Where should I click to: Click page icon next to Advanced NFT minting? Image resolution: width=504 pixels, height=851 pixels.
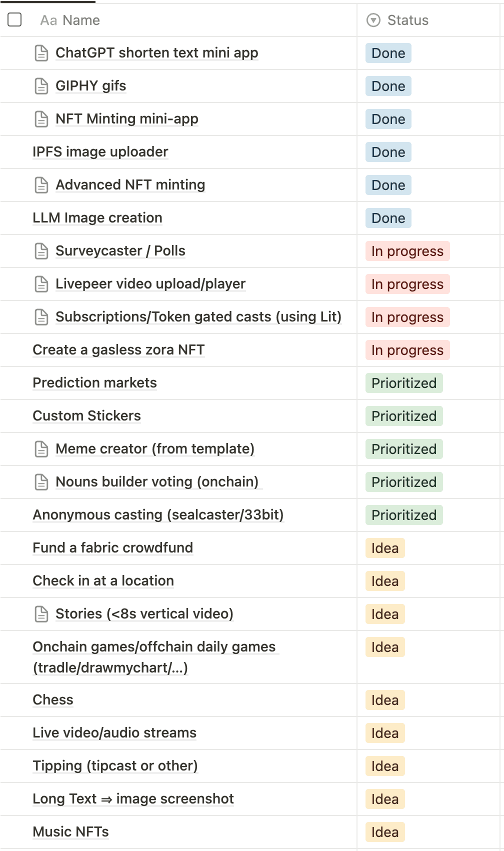coord(41,185)
